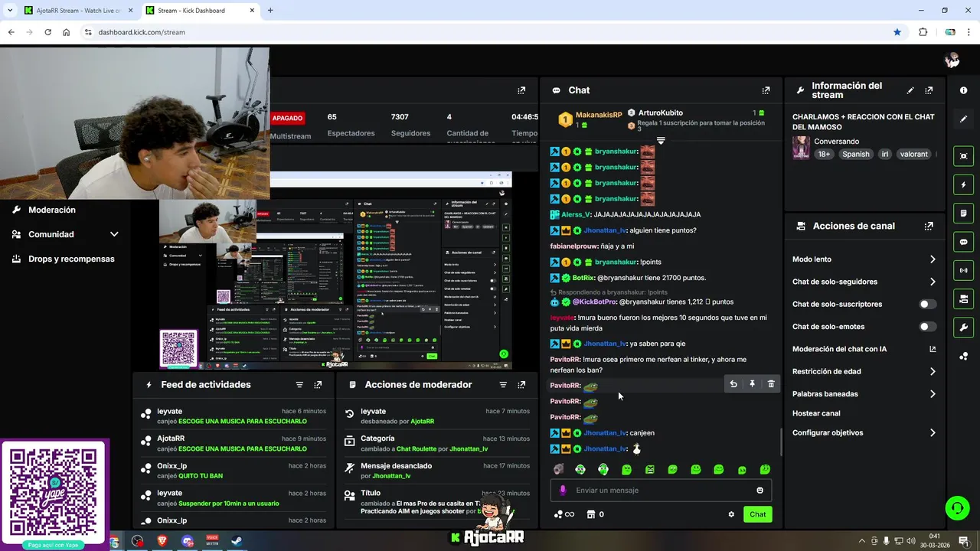
Task: Open the Conversando category thumbnail
Action: pyautogui.click(x=801, y=148)
